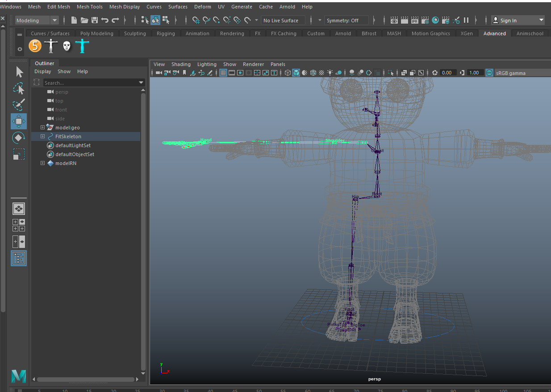Switch to single pane layout
The image size is (551, 392).
coord(19,208)
